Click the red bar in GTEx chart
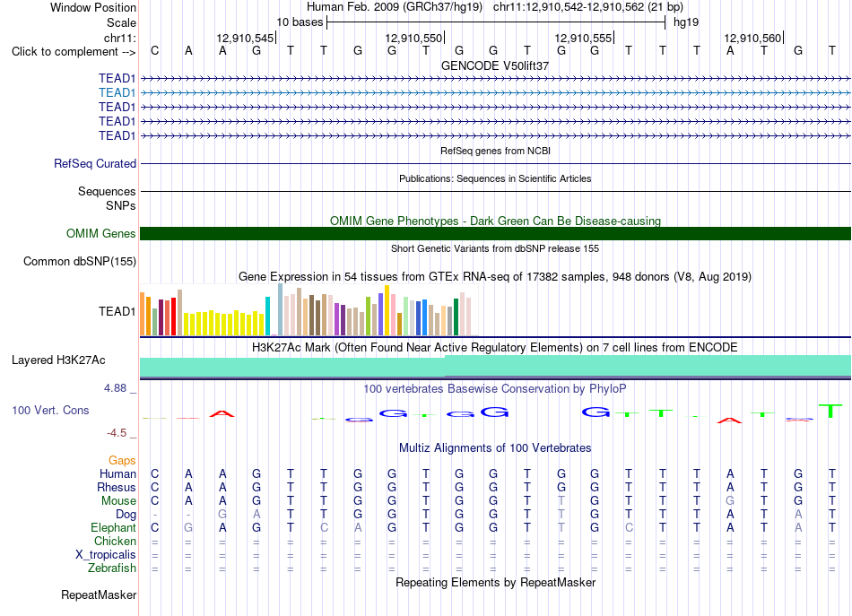Viewport: 852px width, 616px height. 173,317
